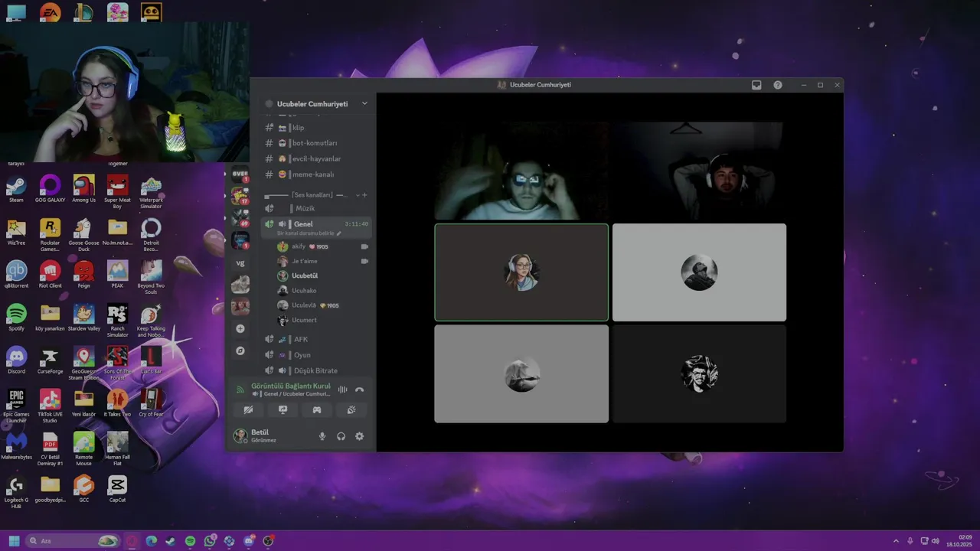This screenshot has width=980, height=551.
Task: Select Epic Games Launcher desktop icon
Action: [16, 406]
